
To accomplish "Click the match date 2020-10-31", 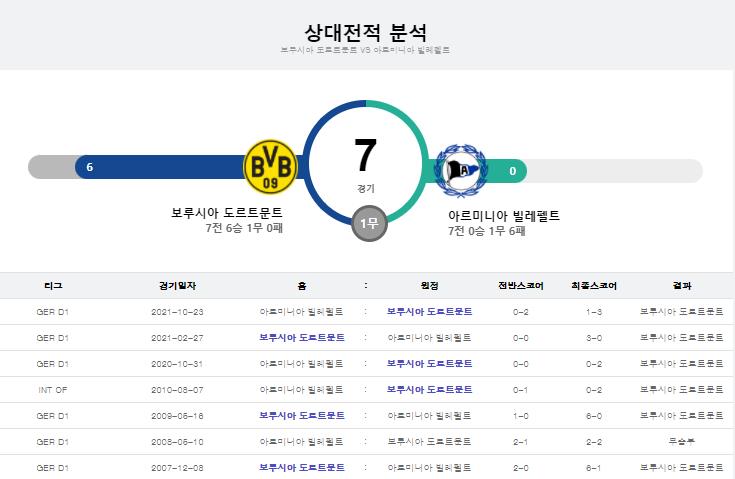I will click(x=177, y=364).
